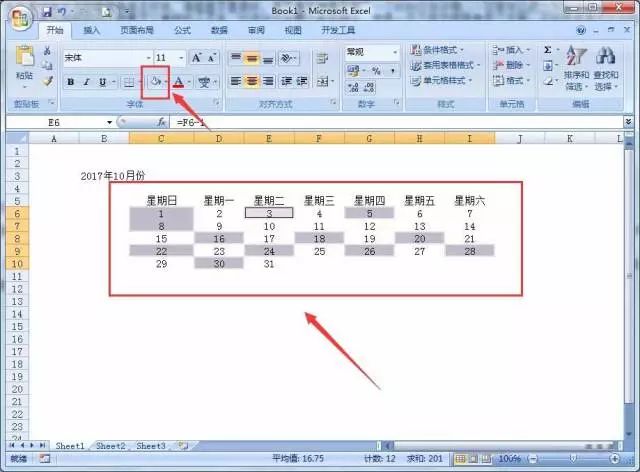Switch to the Insert ribbon tab
Viewport: 640px width, 472px height.
click(91, 30)
